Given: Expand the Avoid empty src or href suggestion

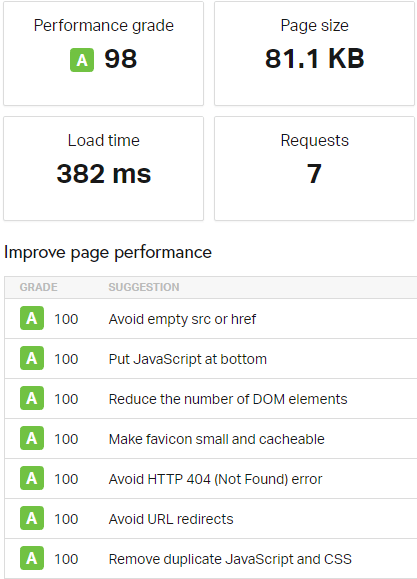Looking at the screenshot, I should click(211, 318).
